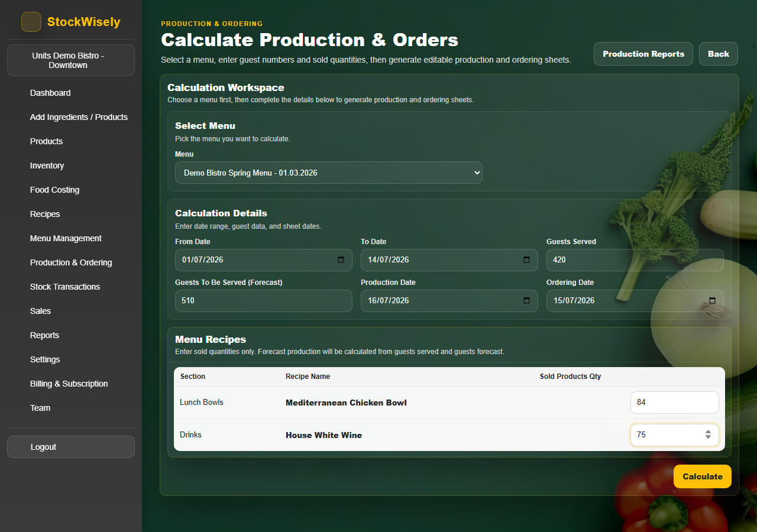Open Food Costing in sidebar
Screen dimensions: 757x532
pos(54,190)
